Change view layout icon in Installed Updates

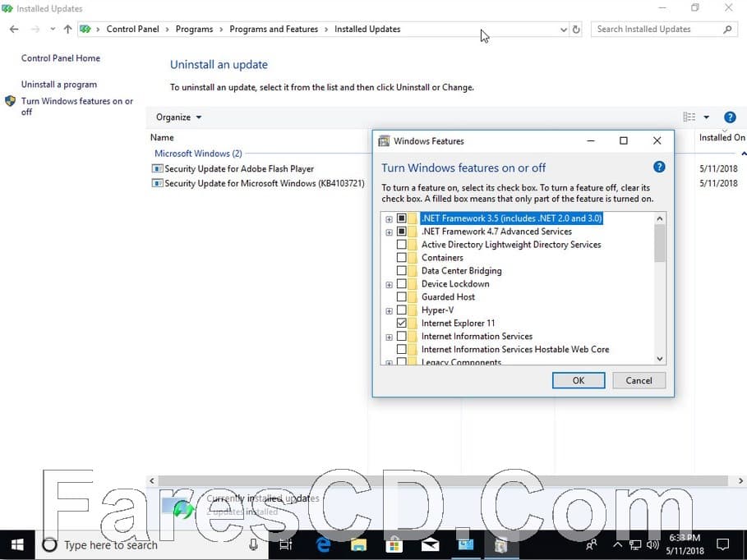coord(689,117)
